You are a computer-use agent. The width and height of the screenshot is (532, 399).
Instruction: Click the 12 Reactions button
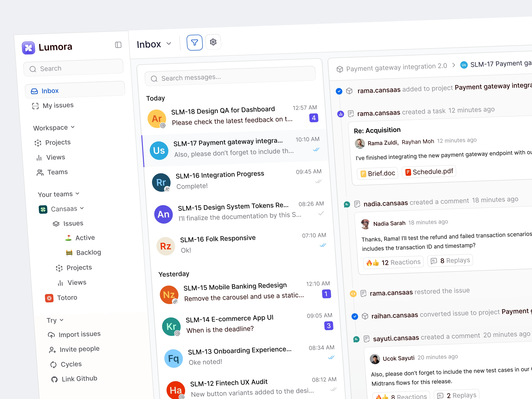tap(393, 262)
